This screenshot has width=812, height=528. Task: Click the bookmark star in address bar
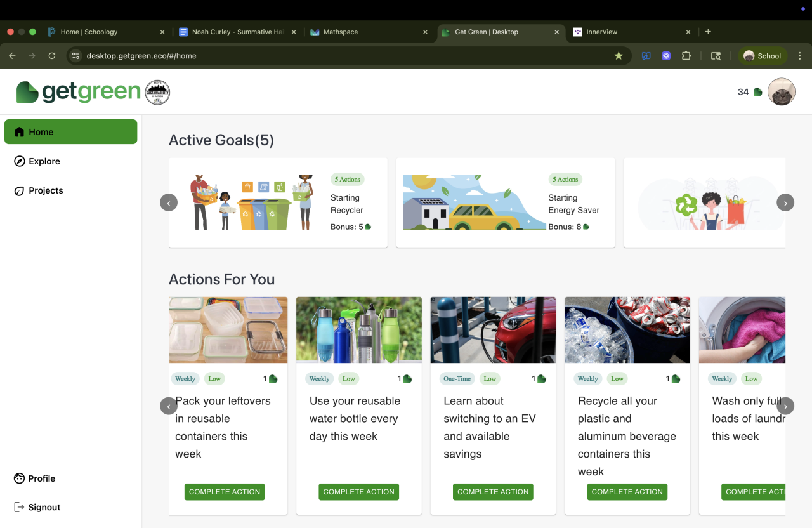click(619, 56)
